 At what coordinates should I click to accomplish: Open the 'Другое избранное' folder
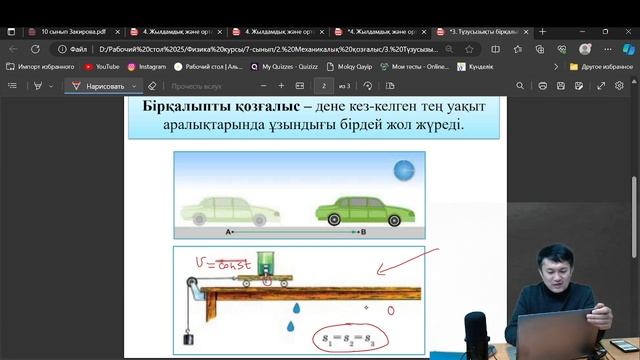602,67
